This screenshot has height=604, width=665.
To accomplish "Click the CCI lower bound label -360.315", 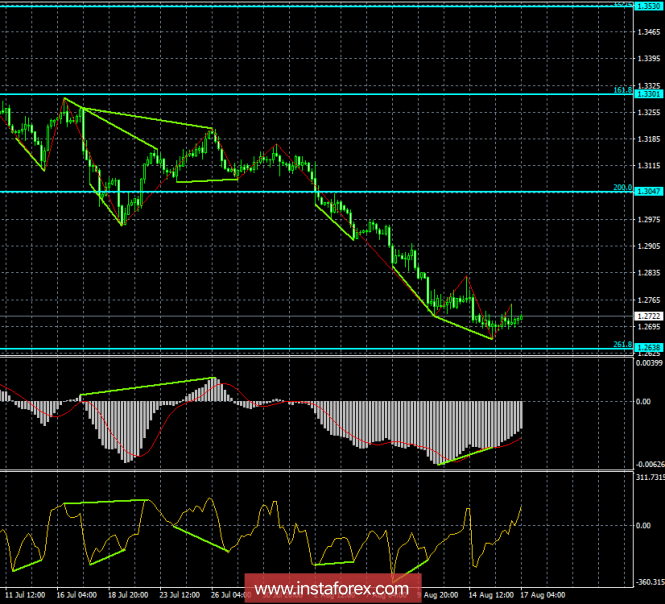I will [650, 582].
